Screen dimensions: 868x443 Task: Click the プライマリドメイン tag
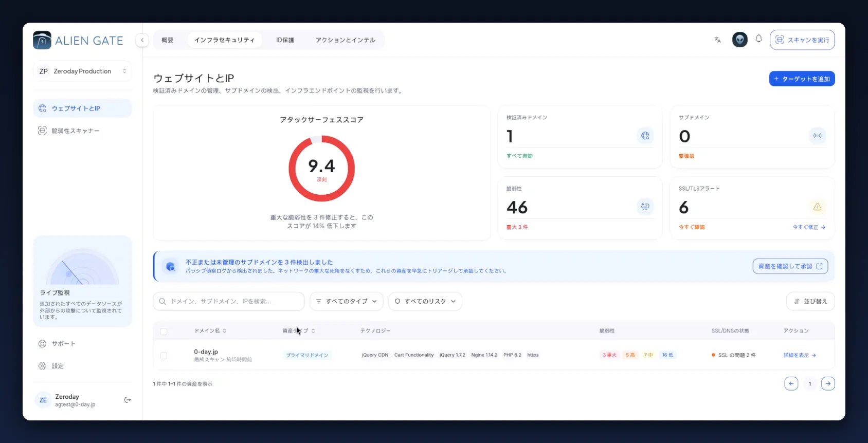point(307,355)
